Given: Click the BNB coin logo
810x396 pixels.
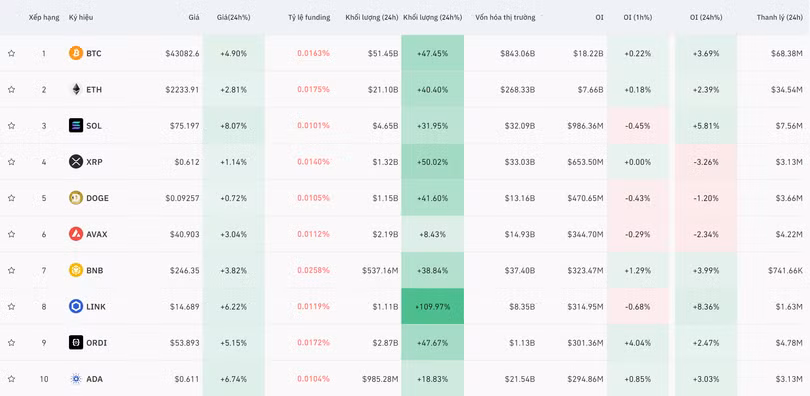Looking at the screenshot, I should click(x=76, y=270).
